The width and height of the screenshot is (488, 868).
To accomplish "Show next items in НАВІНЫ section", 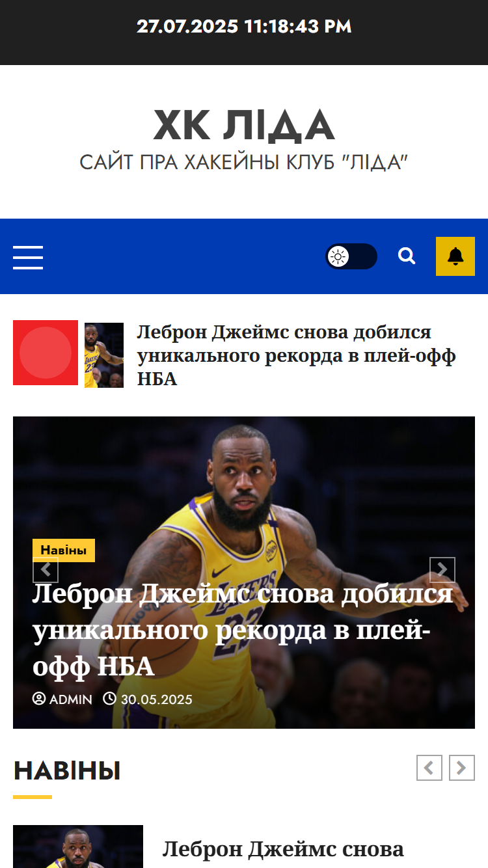I will pyautogui.click(x=462, y=768).
